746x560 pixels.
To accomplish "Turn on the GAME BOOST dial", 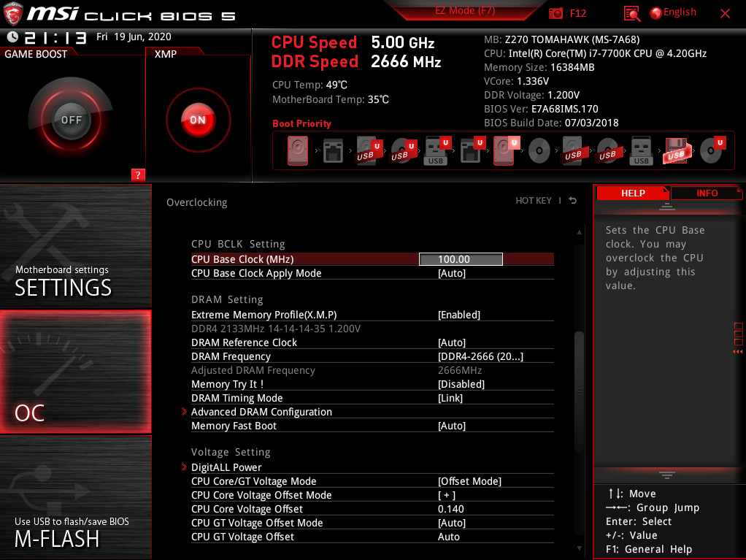I will (71, 120).
